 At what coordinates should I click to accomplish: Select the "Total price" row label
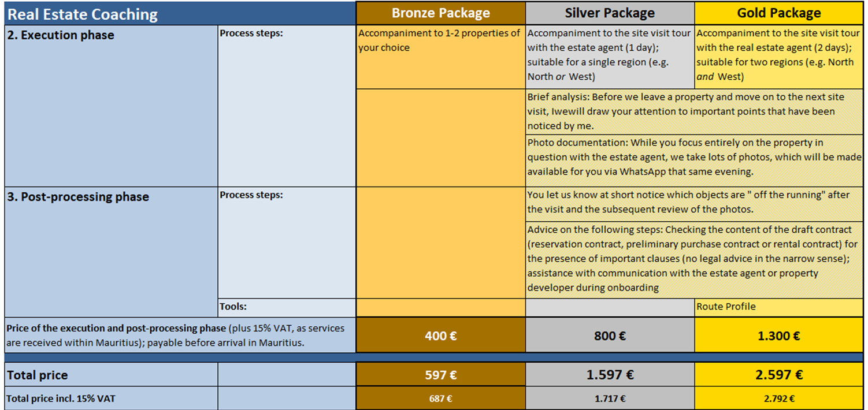click(x=111, y=375)
